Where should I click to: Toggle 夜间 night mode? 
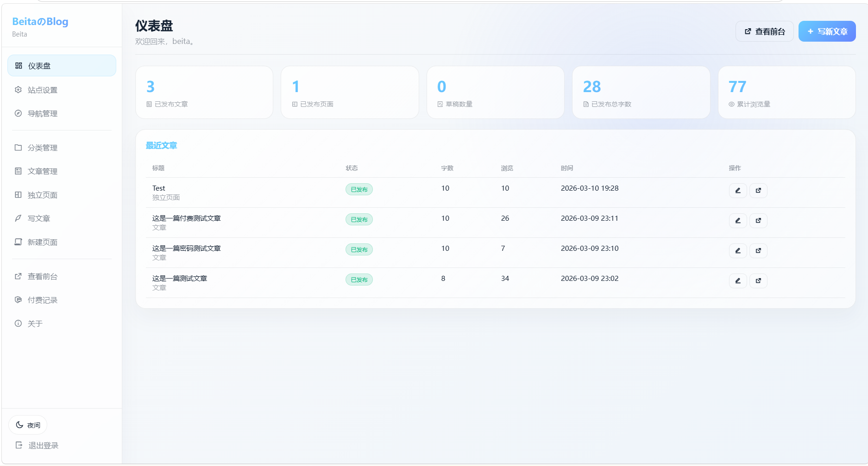pyautogui.click(x=28, y=425)
